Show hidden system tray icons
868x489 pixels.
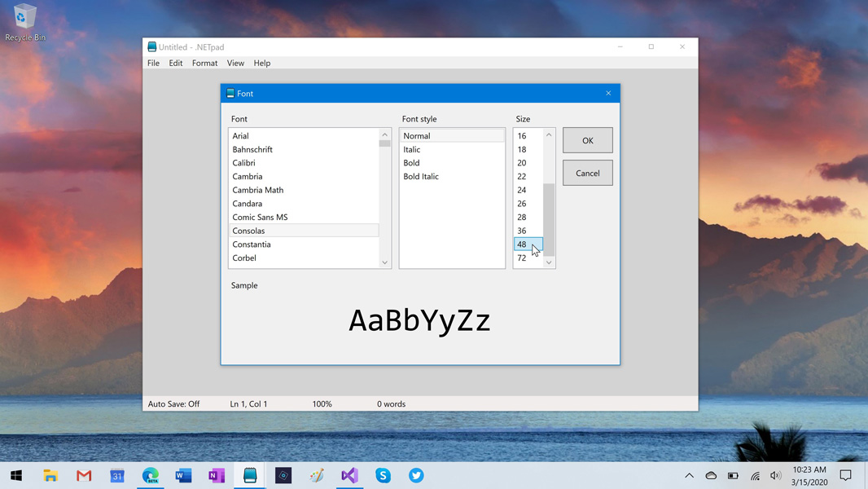point(689,475)
